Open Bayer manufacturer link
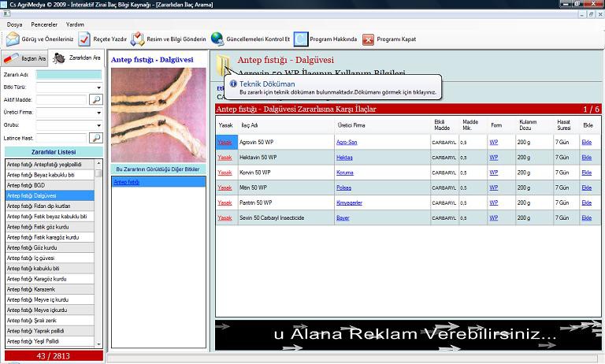 [x=343, y=217]
